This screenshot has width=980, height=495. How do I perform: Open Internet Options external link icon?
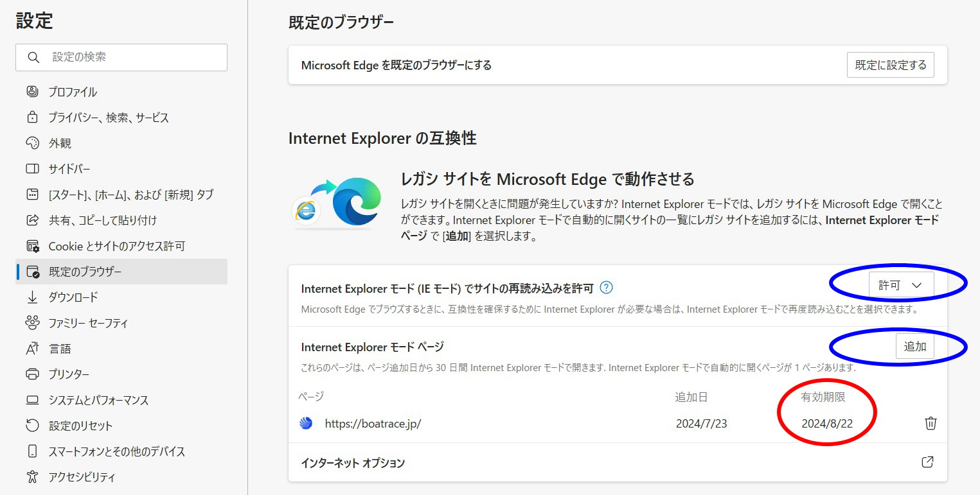pyautogui.click(x=927, y=462)
